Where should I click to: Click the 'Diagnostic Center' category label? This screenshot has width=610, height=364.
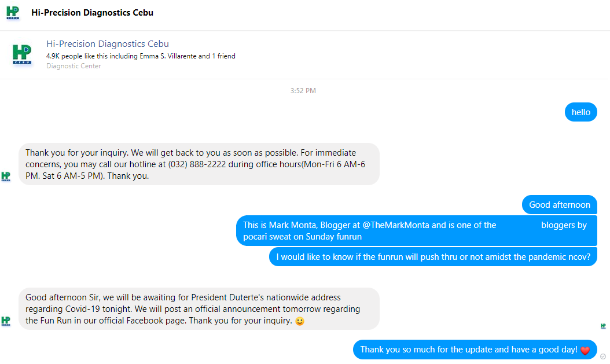74,66
